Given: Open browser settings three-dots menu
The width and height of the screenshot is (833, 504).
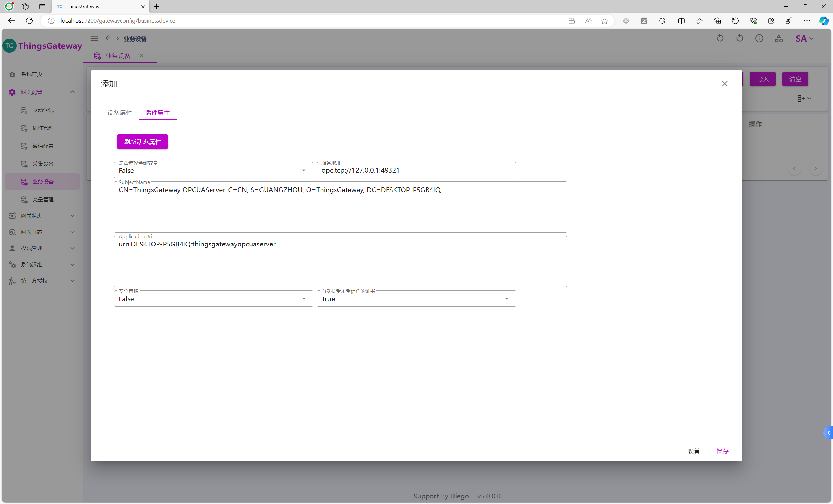Looking at the screenshot, I should coord(807,20).
